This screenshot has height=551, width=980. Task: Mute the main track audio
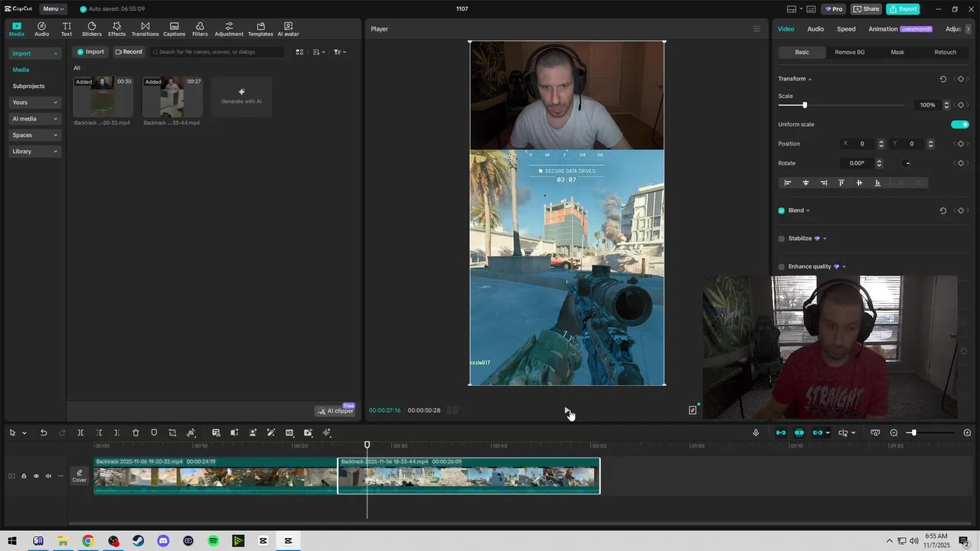pyautogui.click(x=48, y=476)
